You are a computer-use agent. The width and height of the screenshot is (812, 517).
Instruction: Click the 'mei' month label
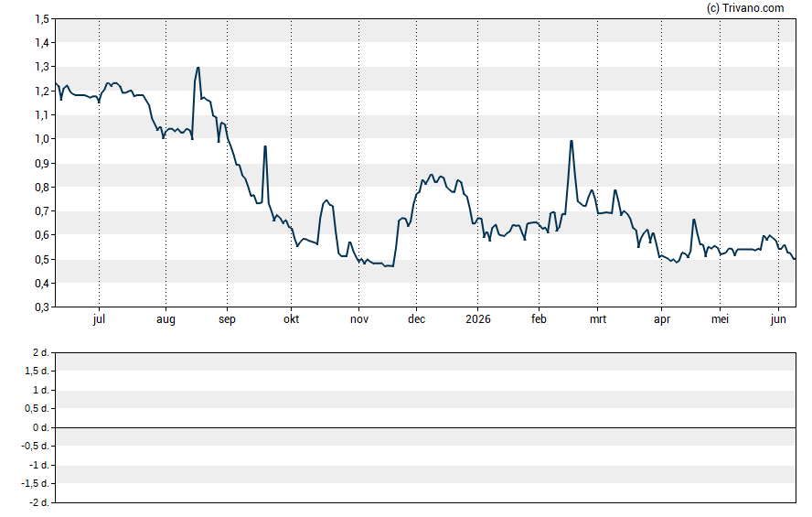pyautogui.click(x=720, y=318)
